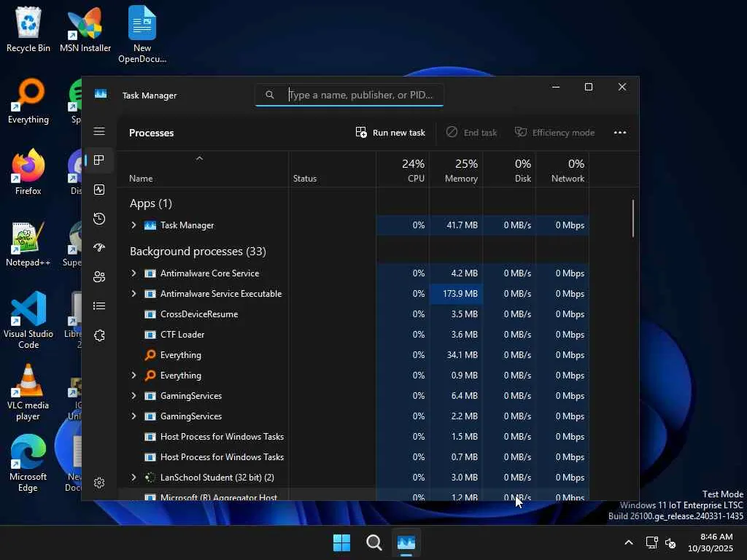Select CTF Loader process row
Viewport: 747px width, 560px height.
point(352,334)
